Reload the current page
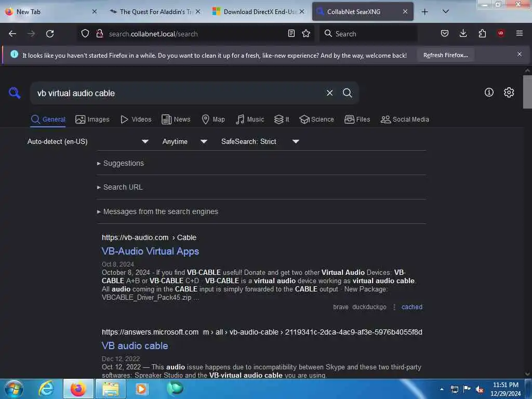Screen dimensions: 532x399 click(x=50, y=34)
